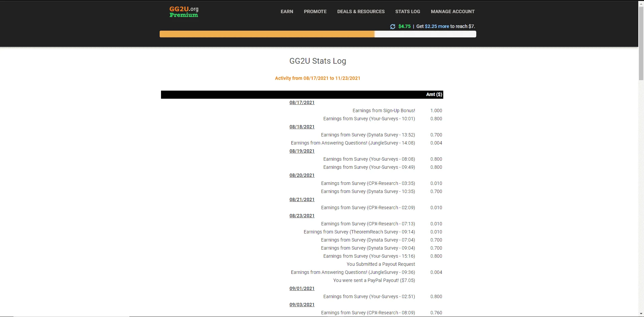This screenshot has width=644, height=317.
Task: Click the PayPal Payout ($7.05) row
Action: coord(374,280)
